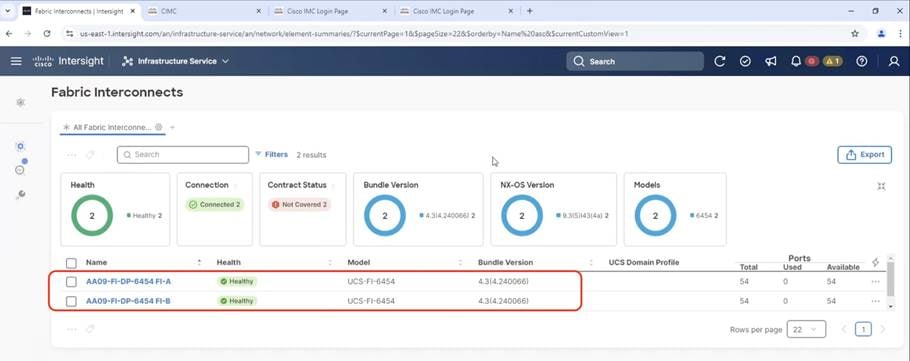Click the tag edit icon above the table
The height and width of the screenshot is (361, 910).
[x=90, y=154]
